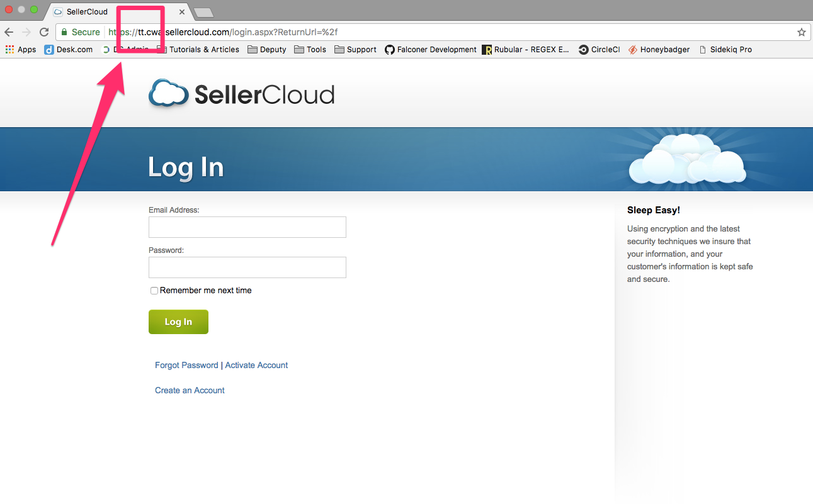Screen dimensions: 813x504
Task: Click the Sleep Easy! heading
Action: pyautogui.click(x=654, y=210)
